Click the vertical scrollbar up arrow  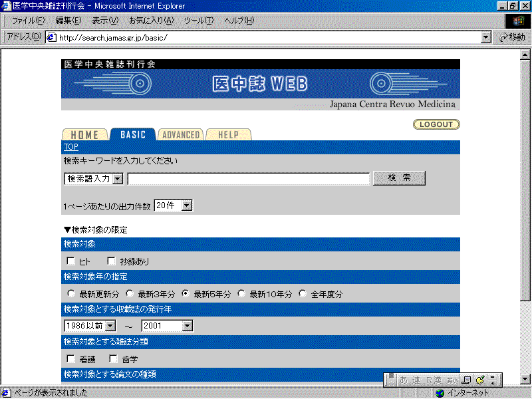[525, 55]
